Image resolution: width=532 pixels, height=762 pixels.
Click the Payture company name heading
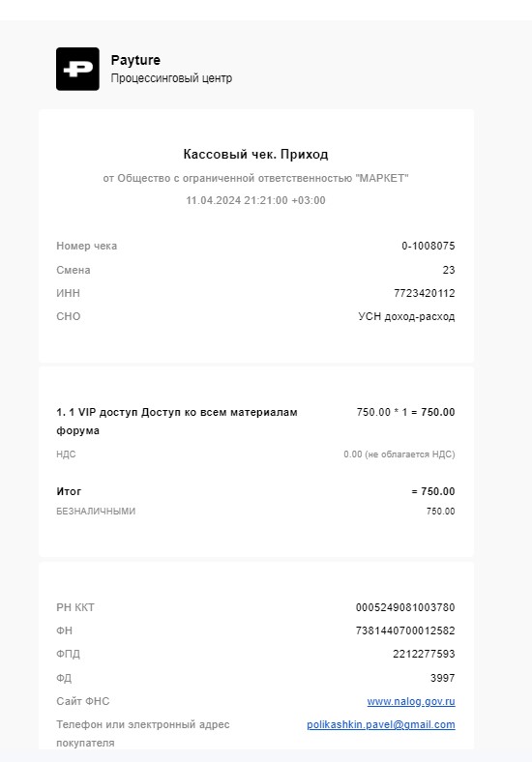click(135, 60)
